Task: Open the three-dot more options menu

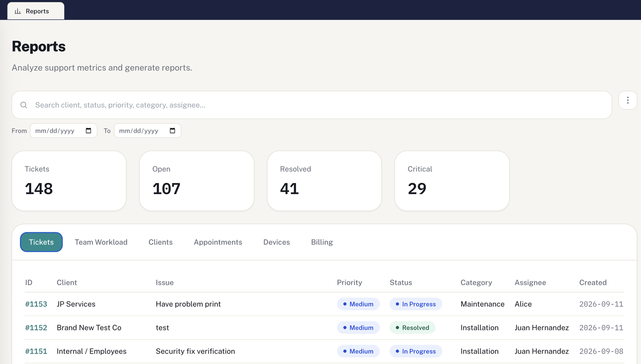Action: coord(627,100)
